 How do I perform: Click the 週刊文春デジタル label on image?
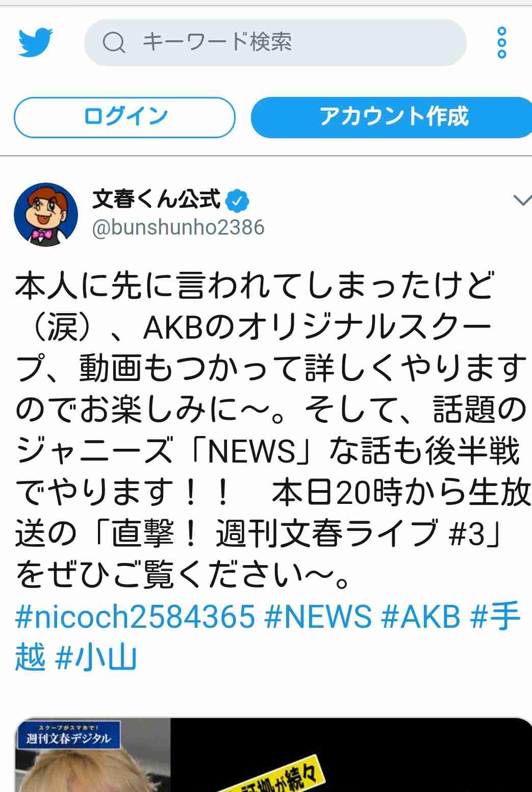(68, 734)
